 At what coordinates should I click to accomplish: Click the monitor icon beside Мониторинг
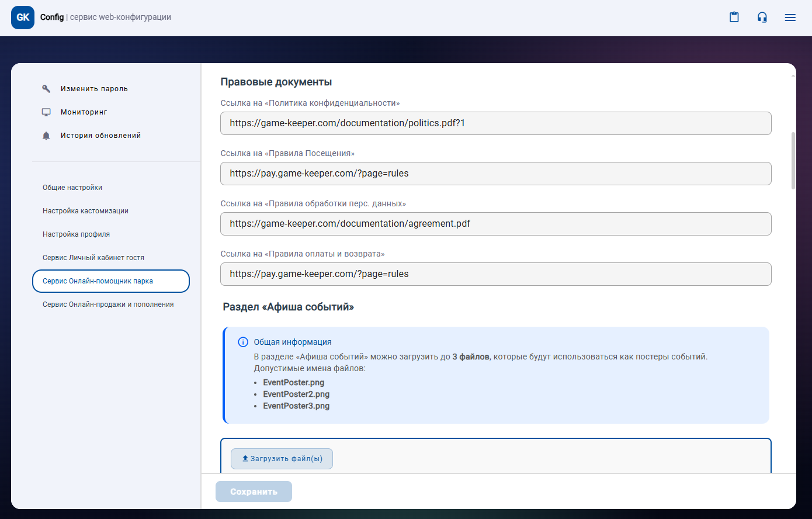(x=46, y=112)
